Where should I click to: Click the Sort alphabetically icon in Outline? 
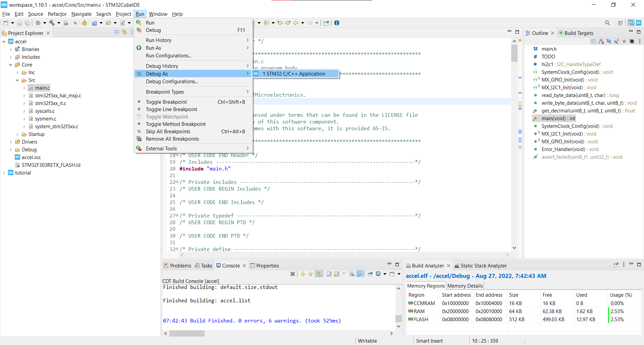pyautogui.click(x=601, y=41)
